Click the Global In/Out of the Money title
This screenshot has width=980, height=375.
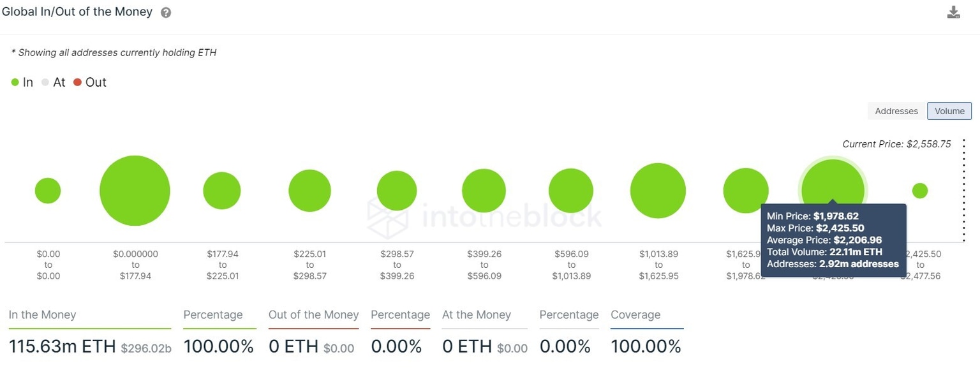click(77, 11)
